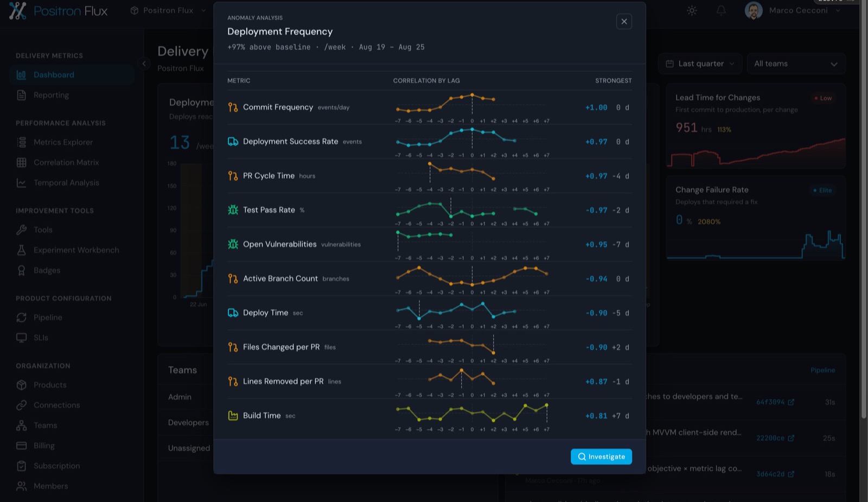
Task: Open Pipeline configuration in the sidebar
Action: [x=72, y=317]
